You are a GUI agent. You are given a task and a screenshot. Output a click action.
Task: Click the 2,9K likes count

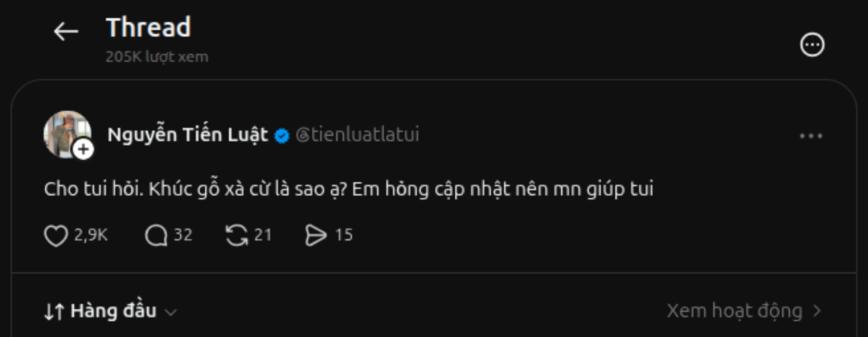pyautogui.click(x=91, y=235)
